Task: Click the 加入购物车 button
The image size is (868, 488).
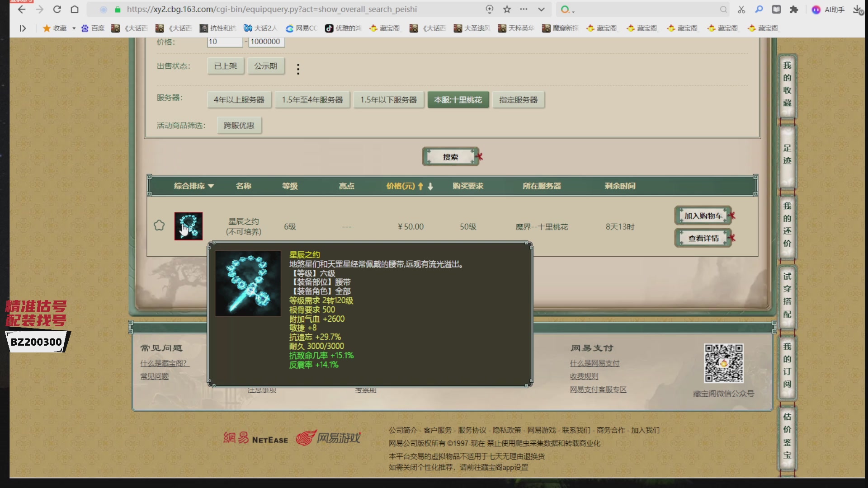Action: point(703,216)
